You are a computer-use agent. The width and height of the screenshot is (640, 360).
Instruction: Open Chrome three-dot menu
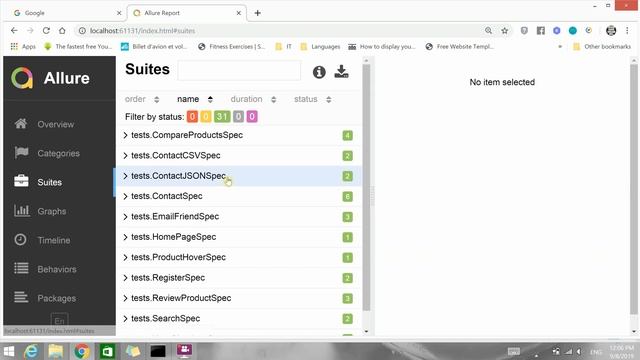(627, 31)
